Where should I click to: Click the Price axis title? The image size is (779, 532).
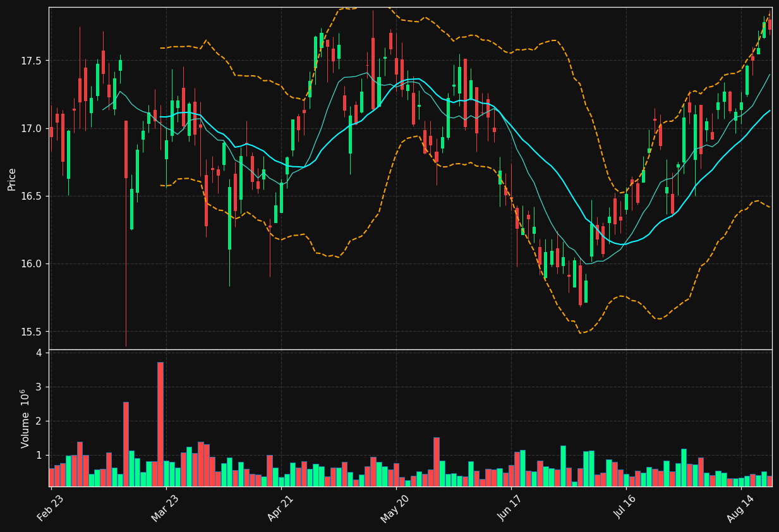pos(11,179)
